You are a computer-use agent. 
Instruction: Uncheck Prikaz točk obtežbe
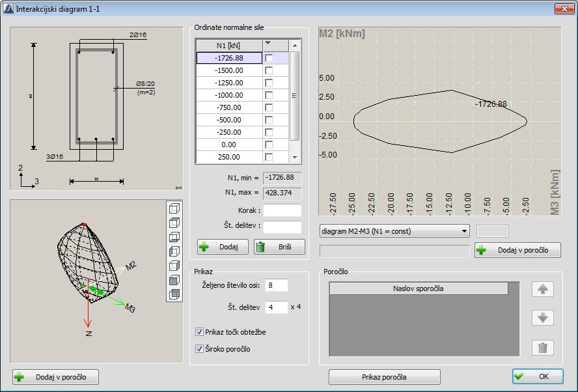pyautogui.click(x=199, y=332)
